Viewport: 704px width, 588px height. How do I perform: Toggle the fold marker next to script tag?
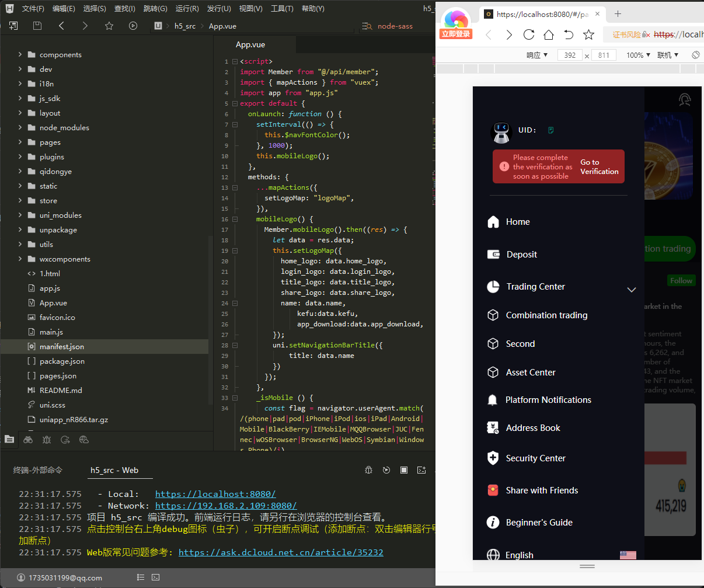point(235,61)
